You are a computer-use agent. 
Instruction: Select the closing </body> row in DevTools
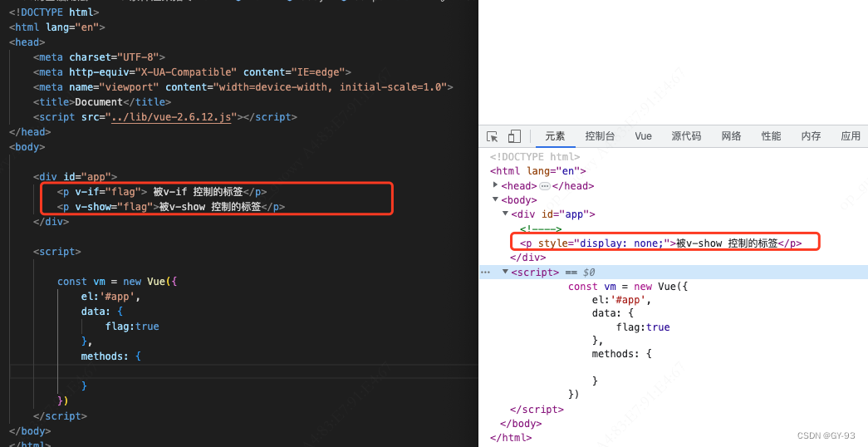pos(521,424)
